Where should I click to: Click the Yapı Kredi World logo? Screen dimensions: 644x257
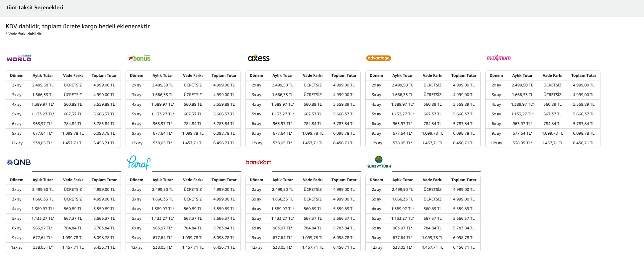19,58
